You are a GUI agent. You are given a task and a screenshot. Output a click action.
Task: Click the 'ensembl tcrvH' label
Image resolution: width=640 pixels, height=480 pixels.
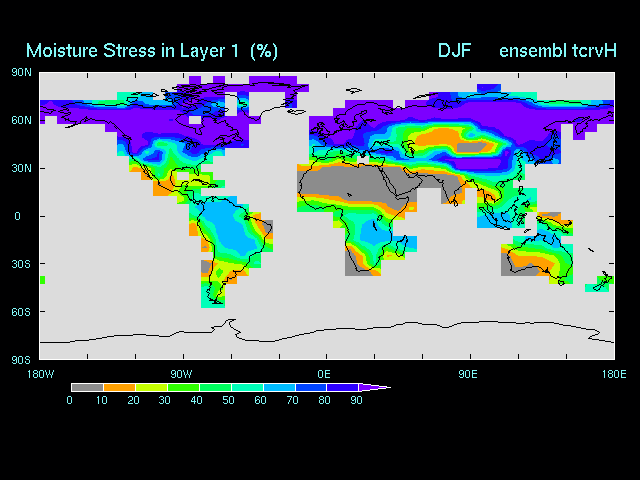tap(558, 51)
